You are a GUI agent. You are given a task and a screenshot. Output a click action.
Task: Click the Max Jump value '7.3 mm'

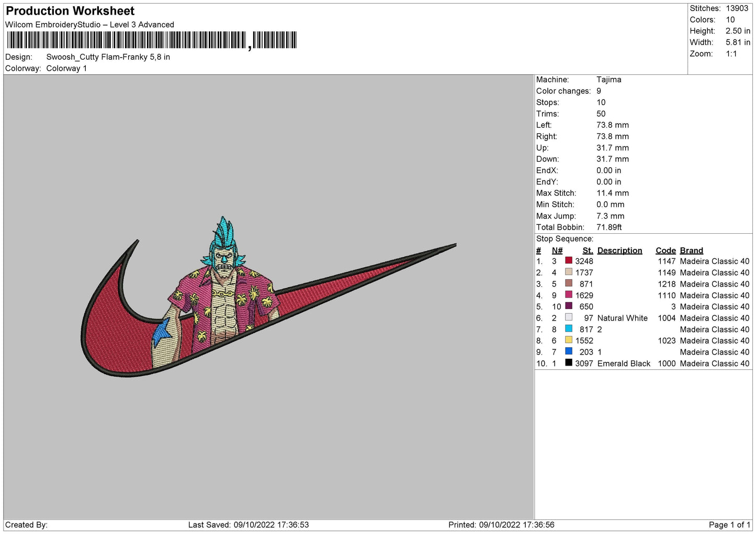(611, 216)
